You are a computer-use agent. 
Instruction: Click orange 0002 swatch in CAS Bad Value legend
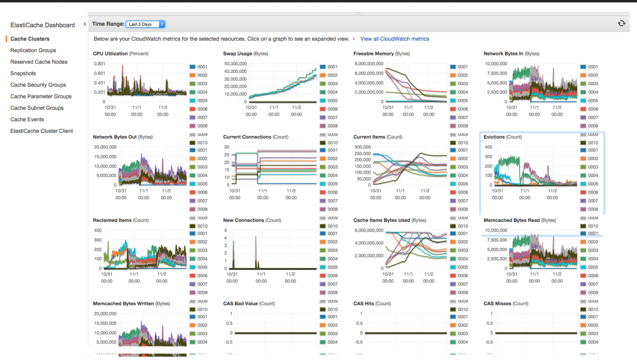(323, 325)
